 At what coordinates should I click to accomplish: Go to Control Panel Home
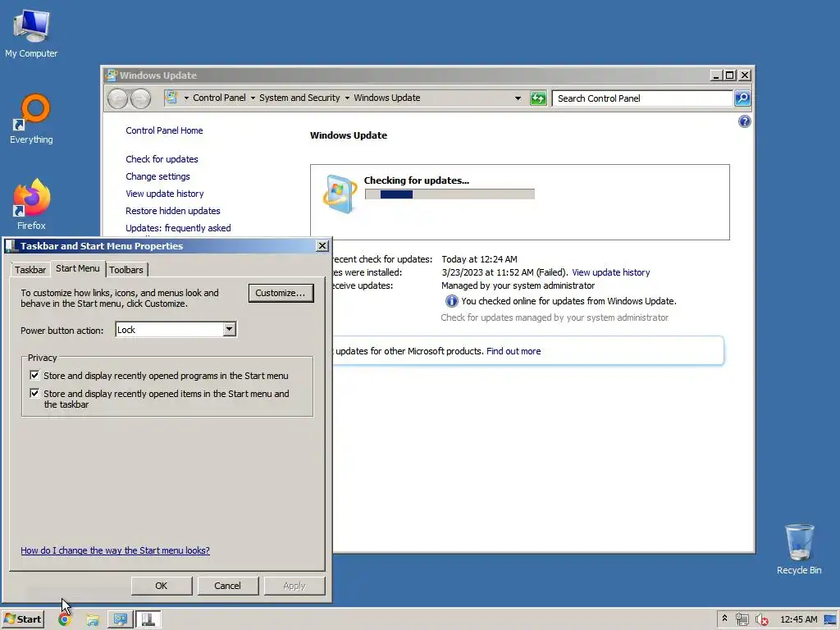(164, 130)
